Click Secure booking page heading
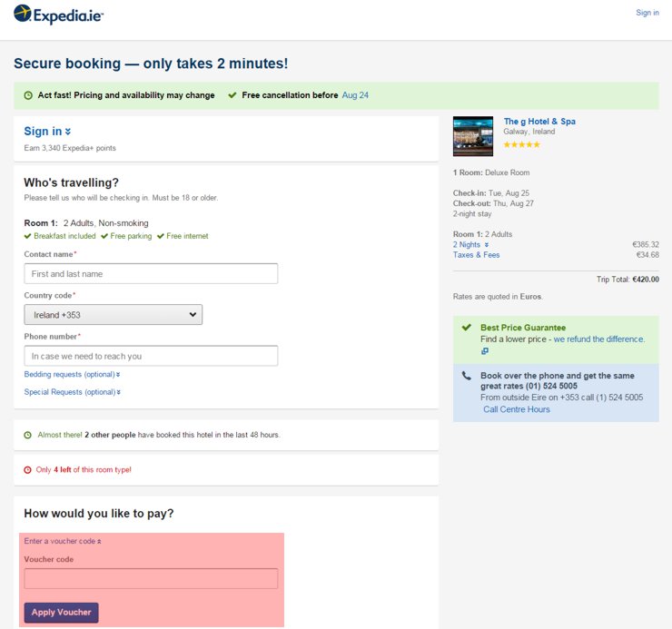The image size is (672, 629). tap(151, 64)
